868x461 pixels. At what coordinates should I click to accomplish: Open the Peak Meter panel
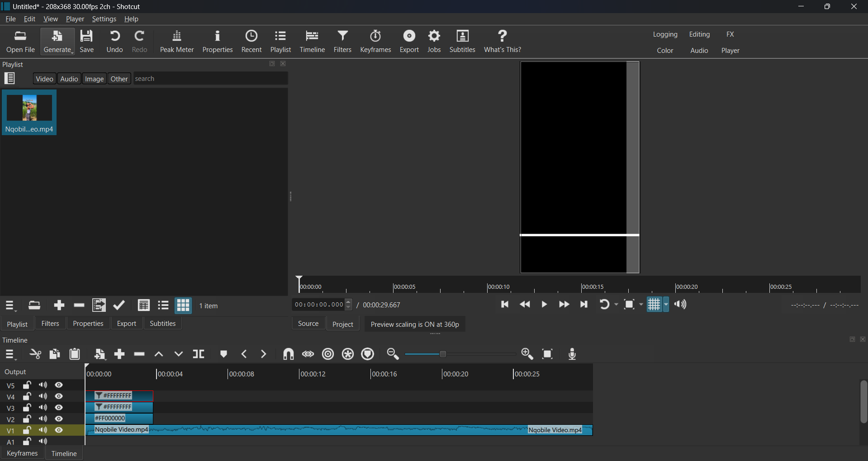pos(176,42)
